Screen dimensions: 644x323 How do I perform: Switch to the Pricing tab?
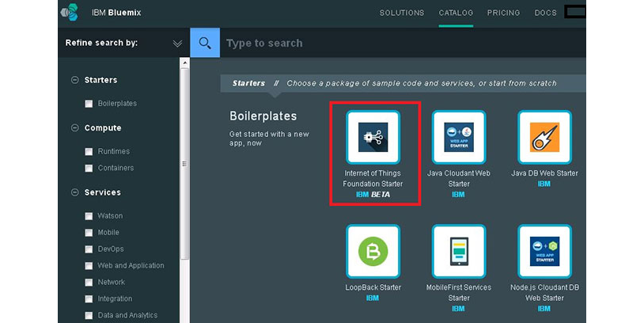click(503, 13)
